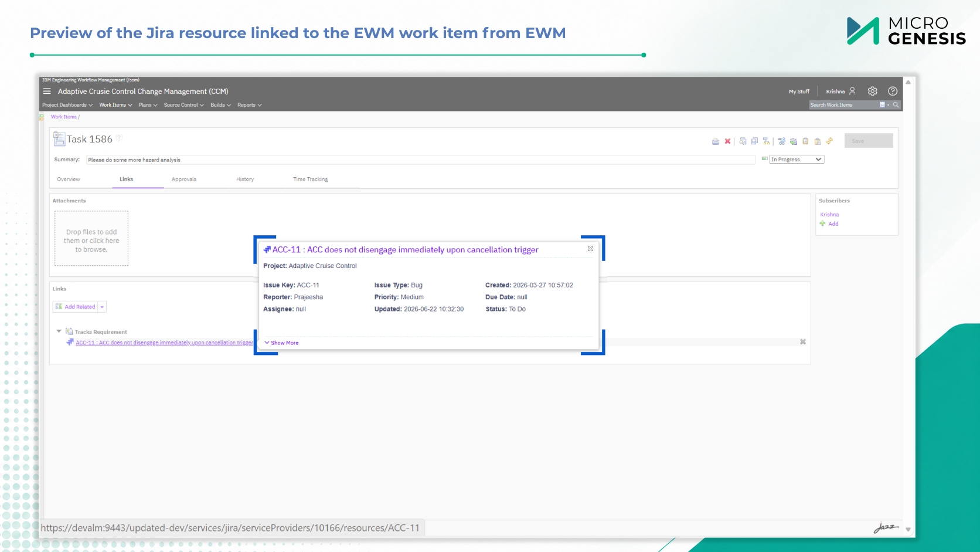Open the Builds menu
Image resolution: width=980 pixels, height=552 pixels.
221,105
